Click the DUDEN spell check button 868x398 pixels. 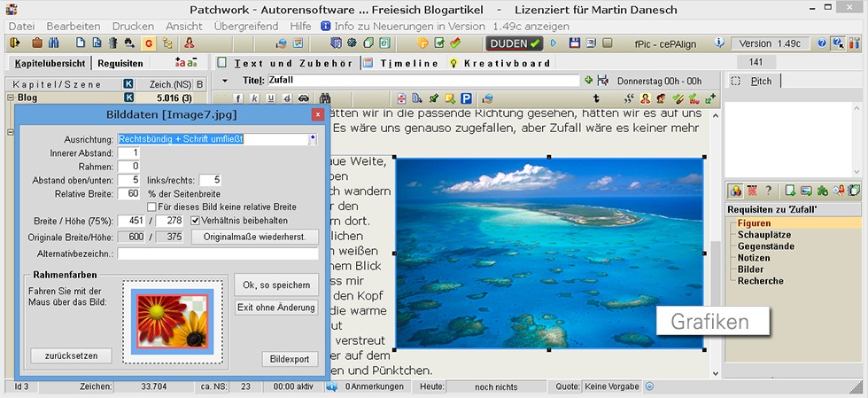515,43
